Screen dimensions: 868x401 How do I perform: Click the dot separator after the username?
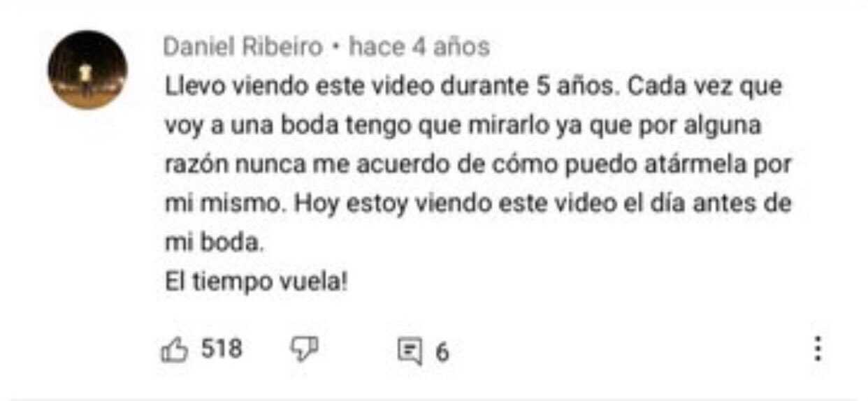click(336, 49)
